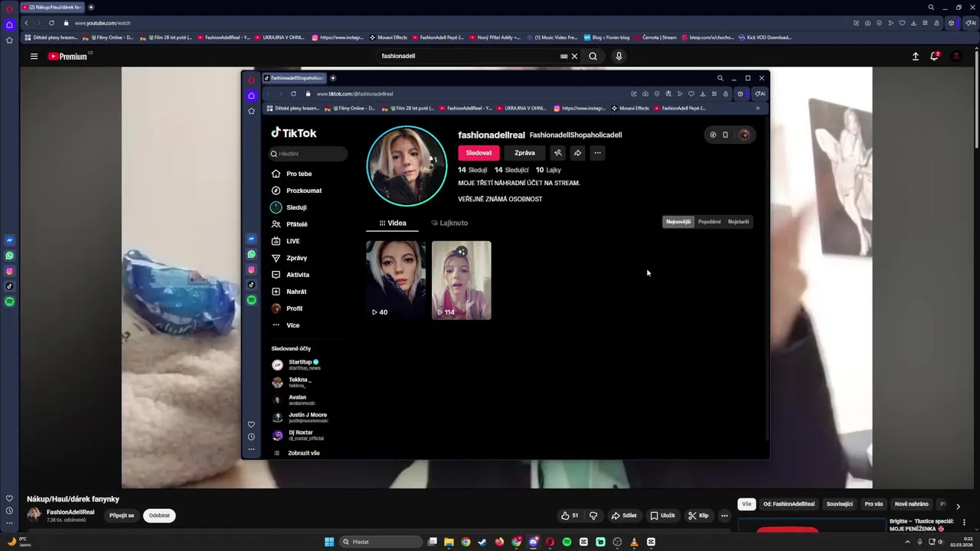Open TikTok Profil page
Viewport: 980px width, 551px height.
(287, 308)
